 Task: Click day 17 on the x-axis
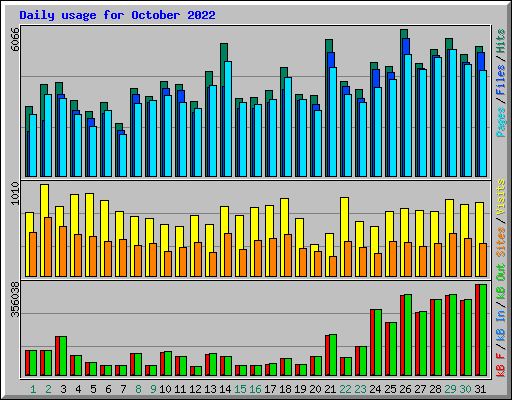pos(270,389)
